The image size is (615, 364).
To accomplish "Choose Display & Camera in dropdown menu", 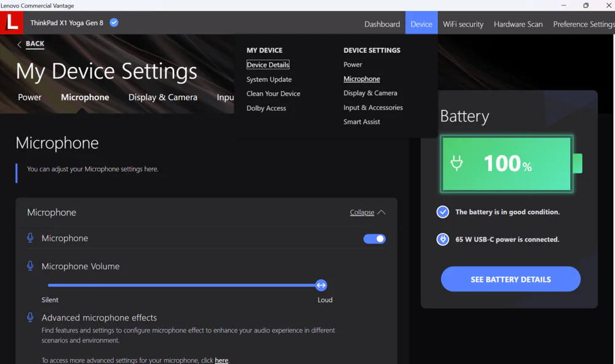I will (370, 93).
